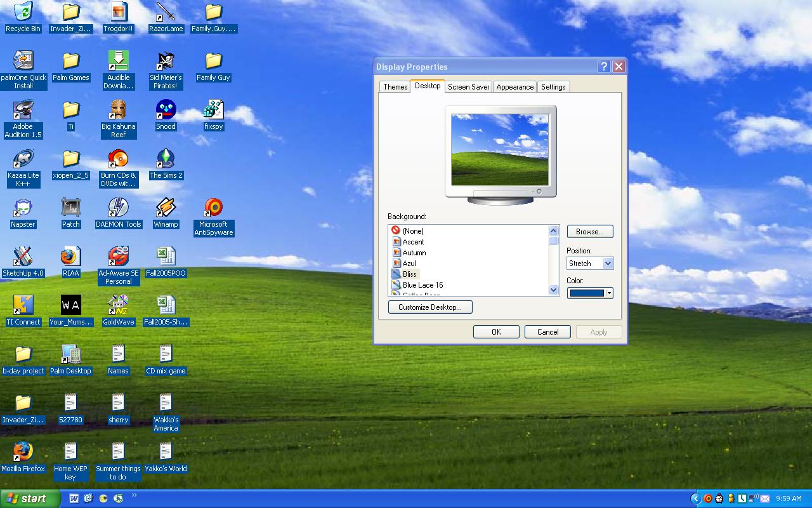Expand the Quick Launch overflow chevron
The image size is (812, 508).
click(x=134, y=495)
